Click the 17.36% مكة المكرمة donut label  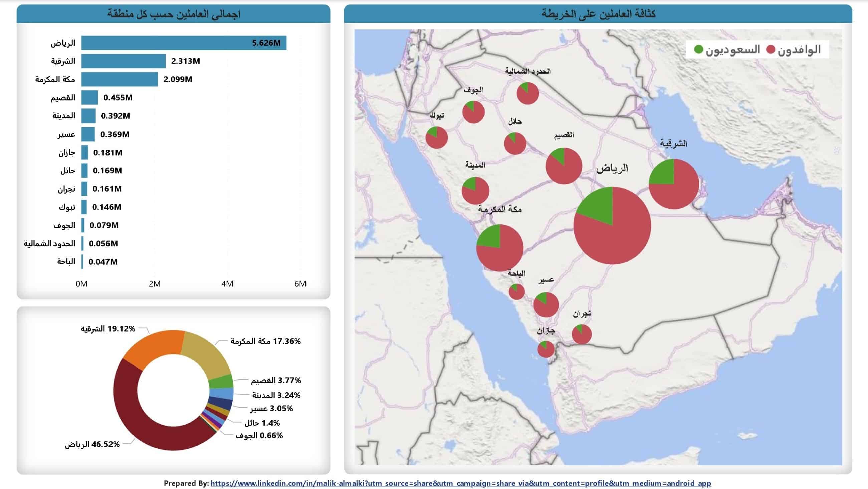coord(266,341)
